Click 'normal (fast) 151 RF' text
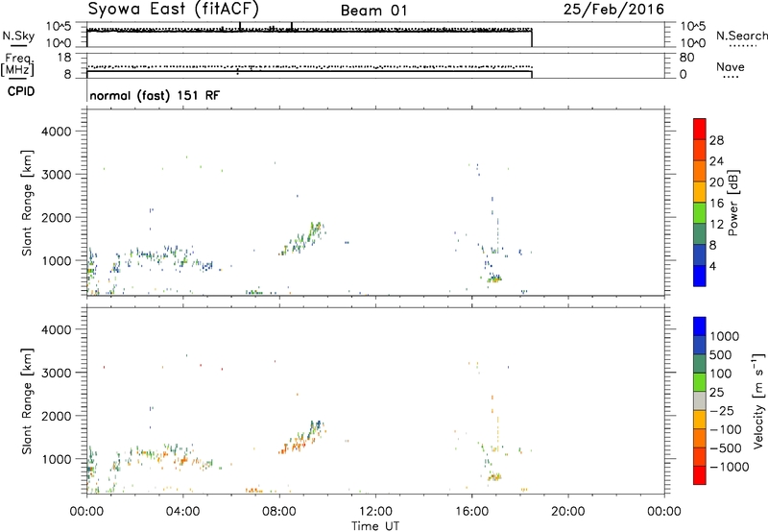768x532 pixels. [x=155, y=95]
